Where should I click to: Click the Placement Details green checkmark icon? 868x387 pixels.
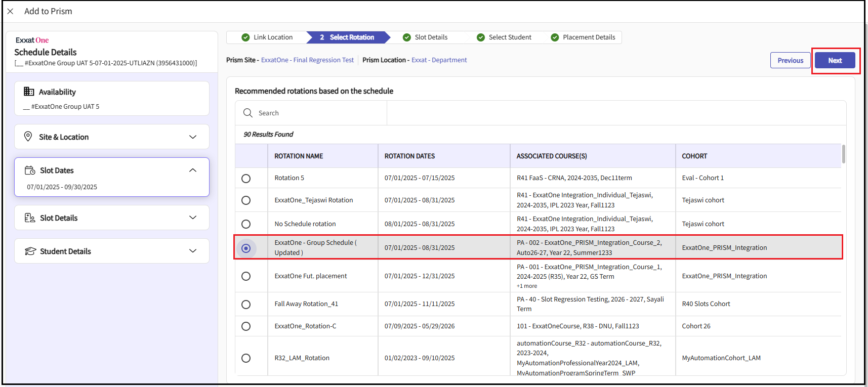point(555,37)
